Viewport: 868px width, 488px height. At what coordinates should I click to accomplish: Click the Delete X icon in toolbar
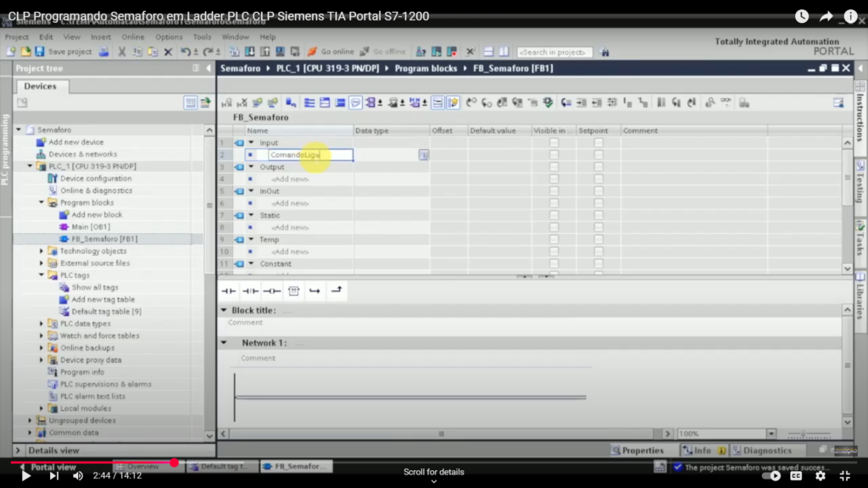pyautogui.click(x=169, y=52)
